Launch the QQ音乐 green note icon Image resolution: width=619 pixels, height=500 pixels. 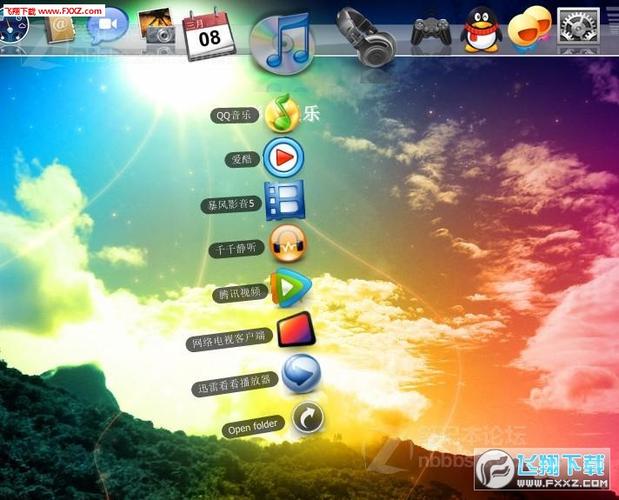point(282,113)
